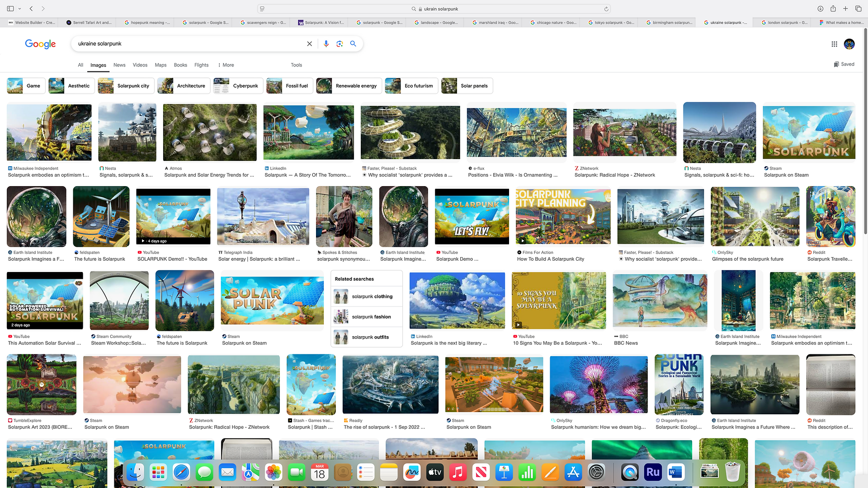The width and height of the screenshot is (868, 488).
Task: Open the 10 Signs You May Be a Solarpunk thumbnail
Action: [x=559, y=300]
